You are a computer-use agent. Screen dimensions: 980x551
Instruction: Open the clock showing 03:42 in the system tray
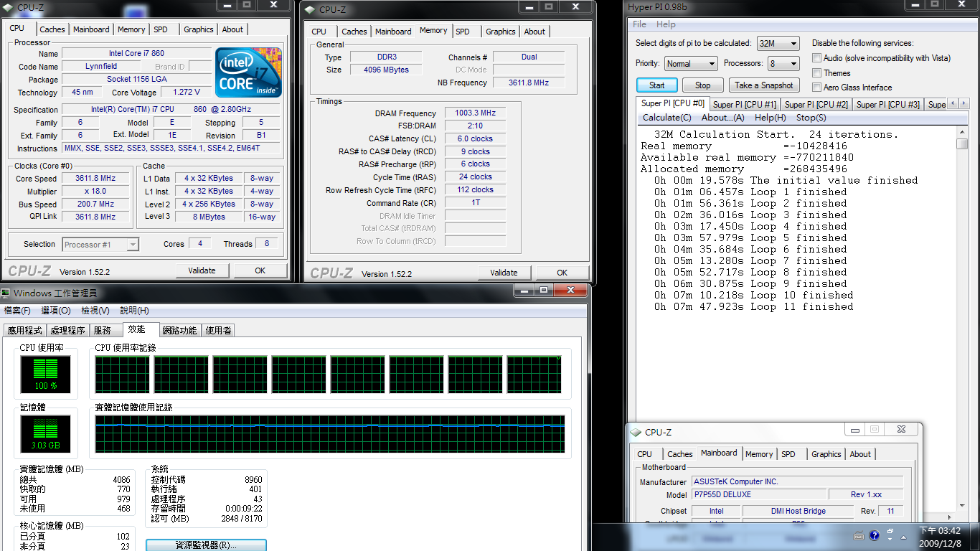pos(939,537)
